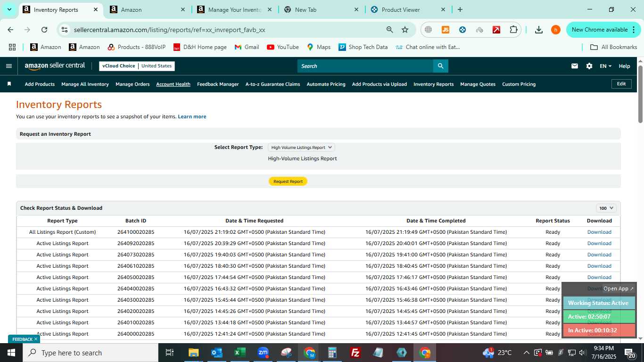
Task: Close the FEEDBACK tab with X
Action: [36, 339]
